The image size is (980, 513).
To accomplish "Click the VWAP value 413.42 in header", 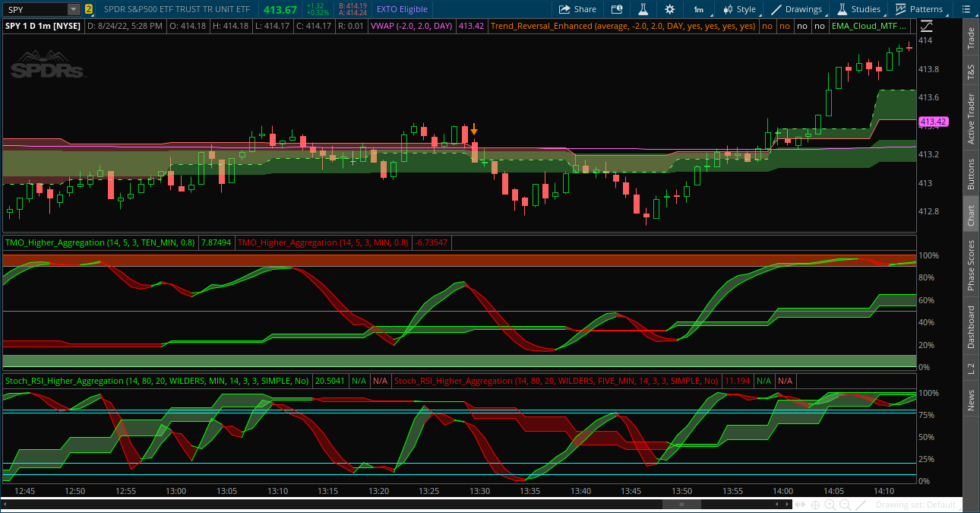I will click(x=471, y=26).
